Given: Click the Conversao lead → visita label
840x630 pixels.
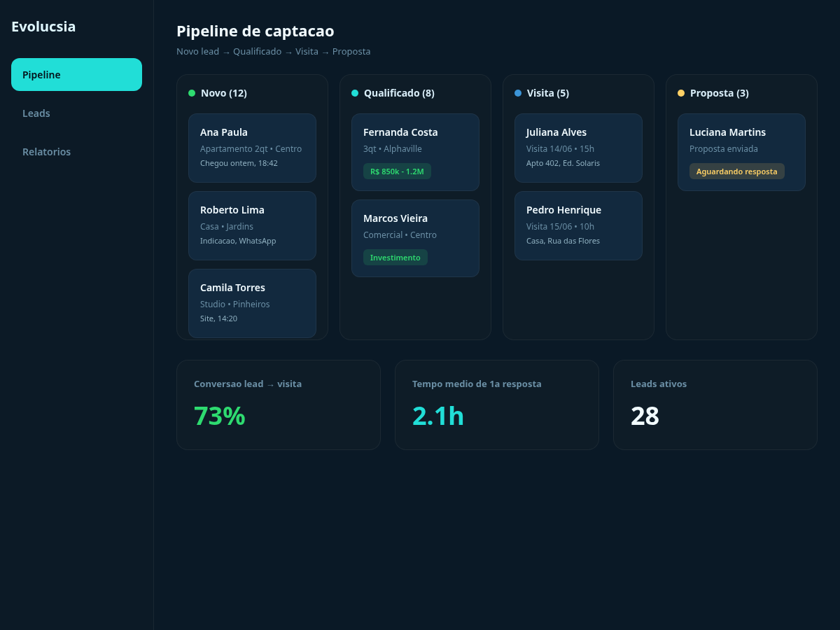Looking at the screenshot, I should [x=248, y=384].
